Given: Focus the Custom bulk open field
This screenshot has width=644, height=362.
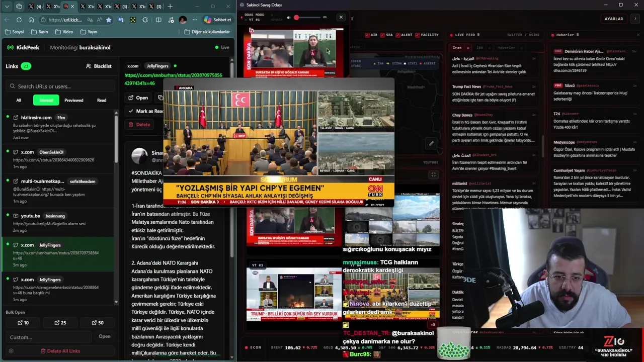Looking at the screenshot, I should point(49,337).
